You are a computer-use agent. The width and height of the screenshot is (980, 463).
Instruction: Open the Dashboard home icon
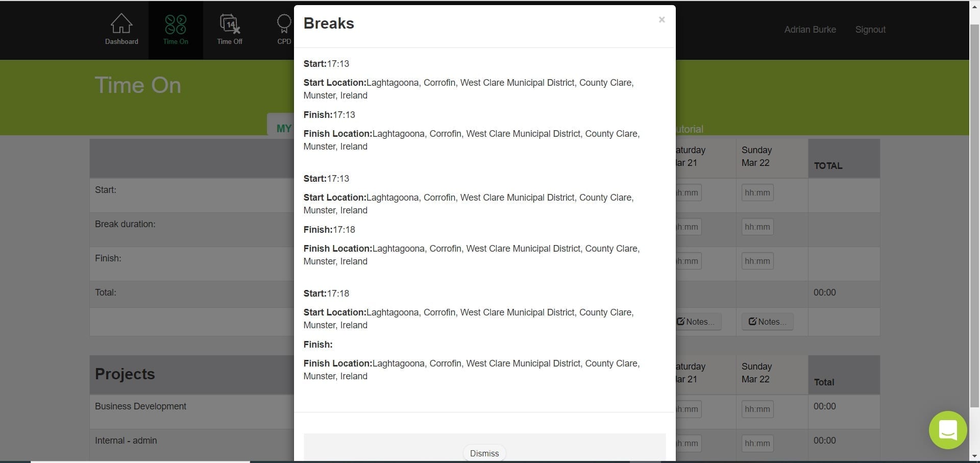coord(121,23)
